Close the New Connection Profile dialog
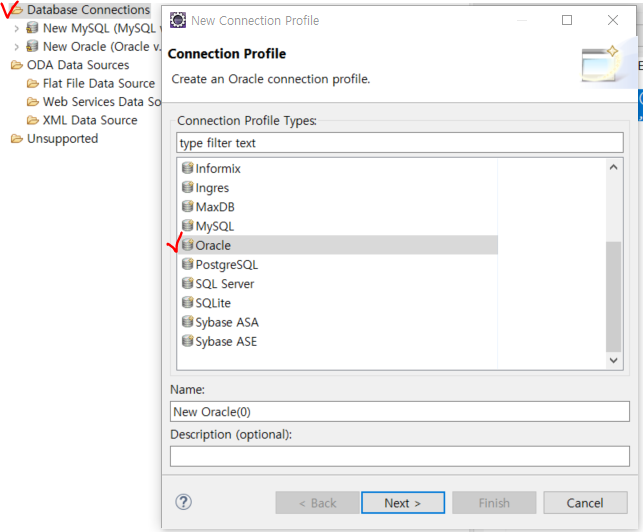643x532 pixels. click(x=613, y=20)
